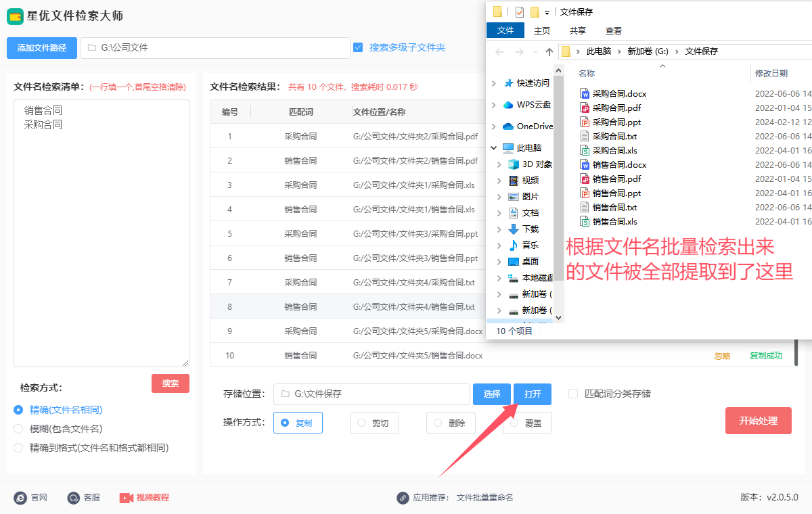Screen dimensions: 812x514
Task: Click 添加文件路径 button
Action: (42, 48)
